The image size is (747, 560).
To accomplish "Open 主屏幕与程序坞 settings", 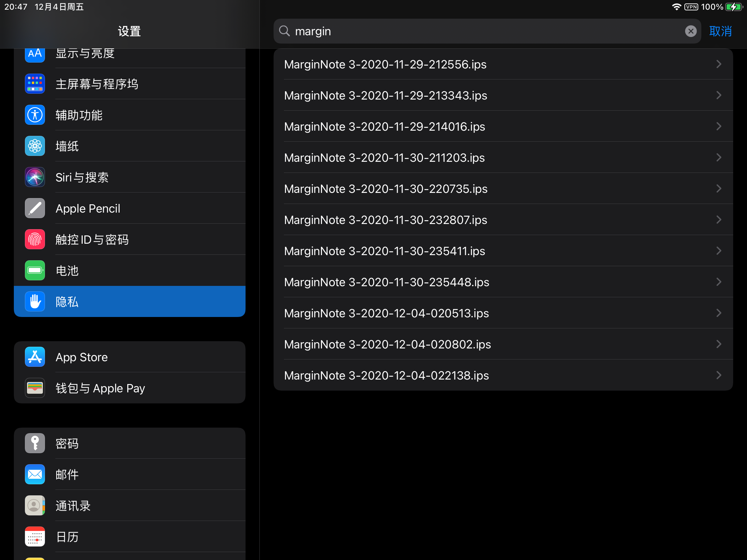I will (x=130, y=84).
